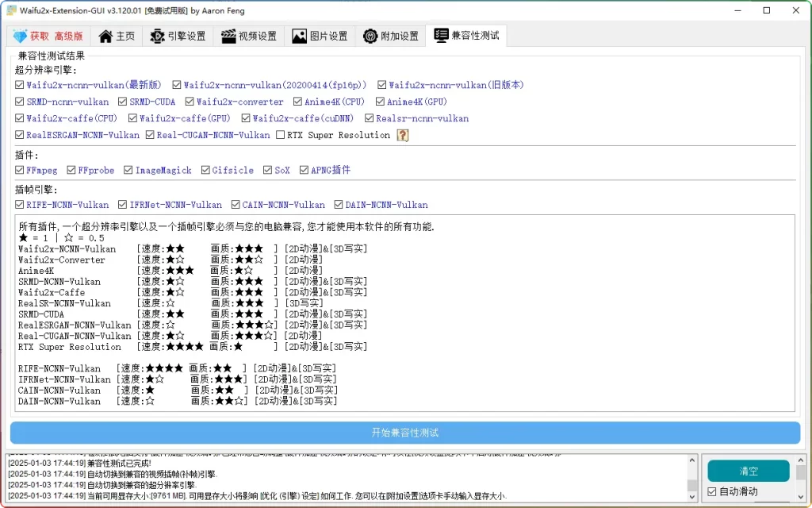Click the RealESRGAN-NCNN-Vulkan rating line

(193, 325)
